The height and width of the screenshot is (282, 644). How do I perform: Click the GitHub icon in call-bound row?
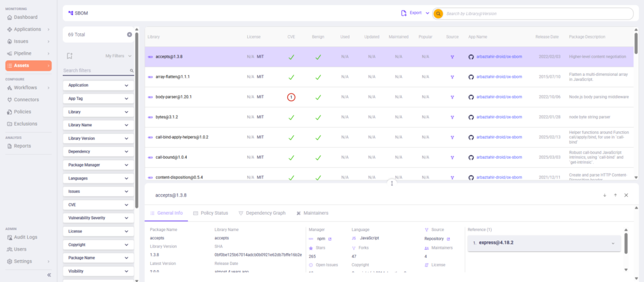click(x=471, y=158)
